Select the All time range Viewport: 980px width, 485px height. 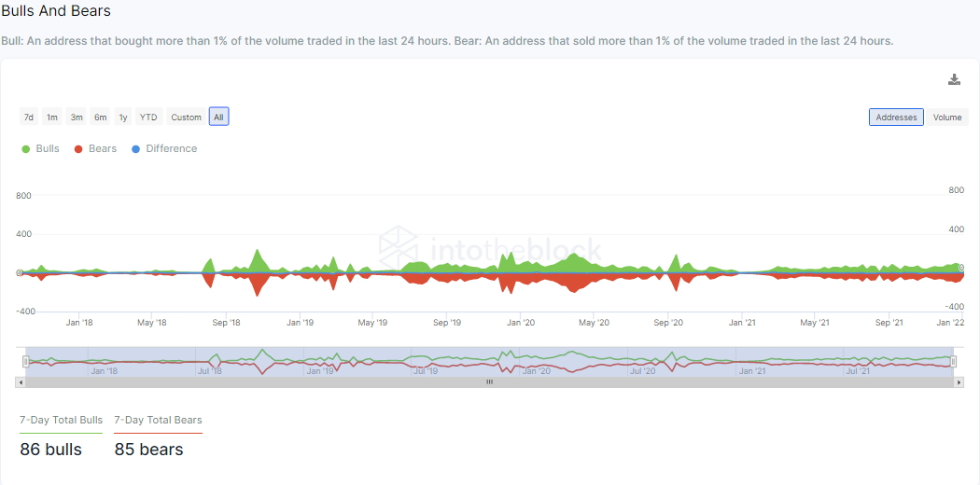tap(218, 117)
